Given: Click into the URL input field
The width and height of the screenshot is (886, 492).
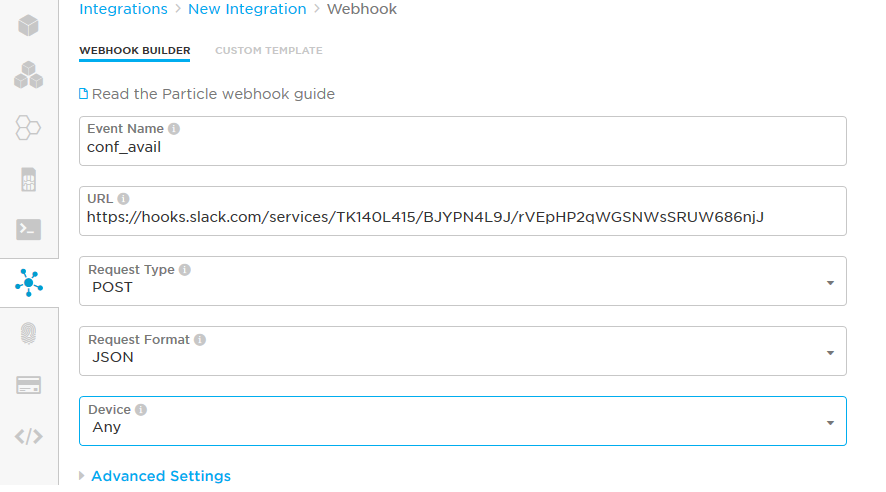Looking at the screenshot, I should pyautogui.click(x=462, y=216).
